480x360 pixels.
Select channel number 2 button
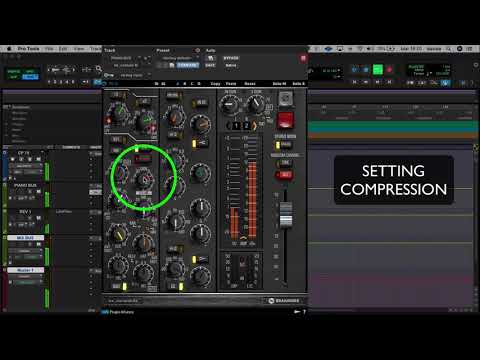pyautogui.click(x=246, y=126)
